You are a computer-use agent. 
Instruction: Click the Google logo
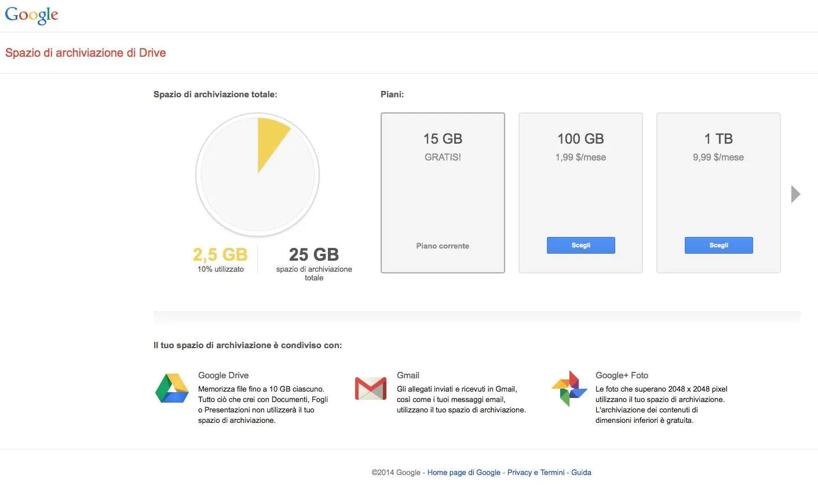32,15
